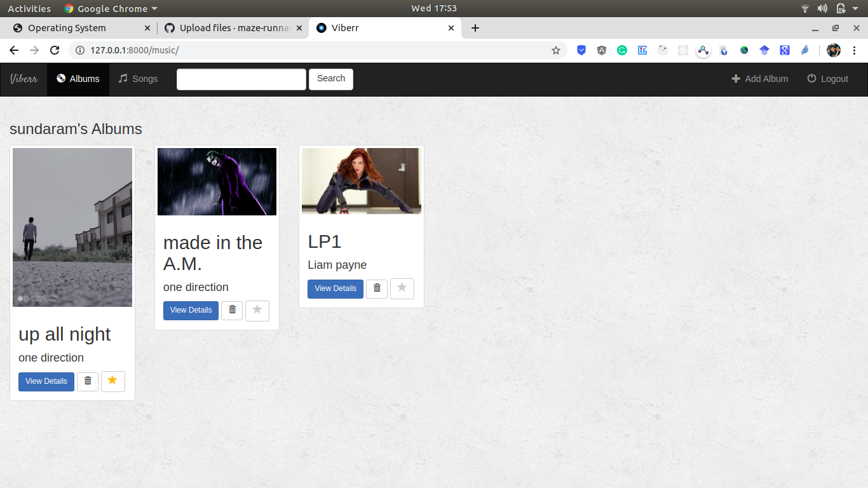This screenshot has width=868, height=488.
Task: Open the Chrome profile avatar
Action: [834, 50]
